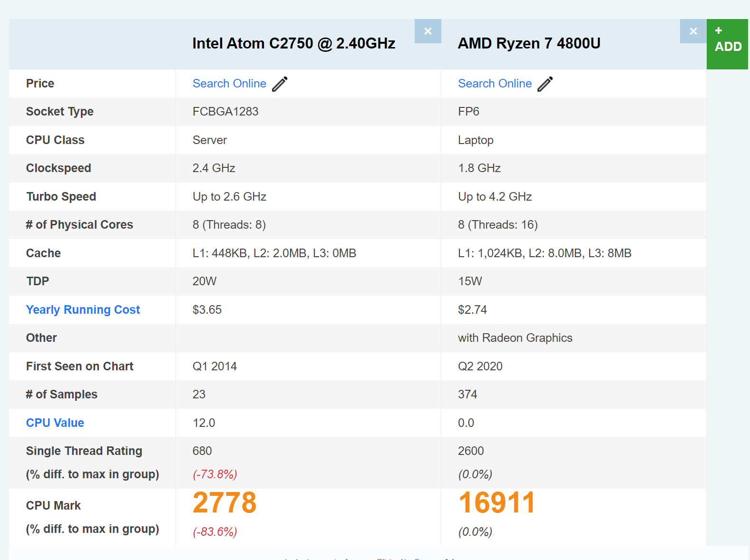
Task: Click Up to 2.6 GHz turbo value
Action: coord(229,197)
